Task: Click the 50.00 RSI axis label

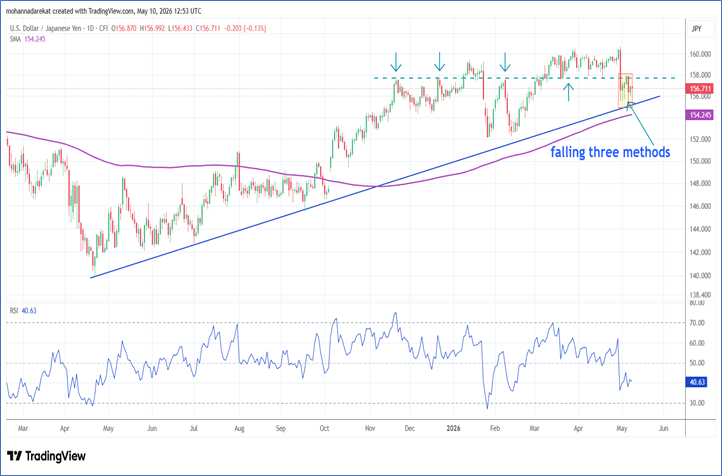Action: click(x=697, y=363)
